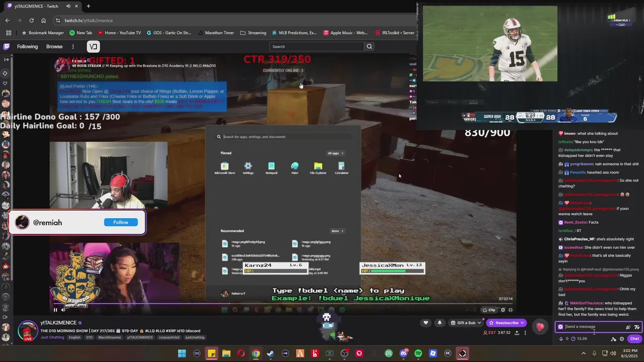
Task: Open the browser apps grid icon
Action: [9, 33]
